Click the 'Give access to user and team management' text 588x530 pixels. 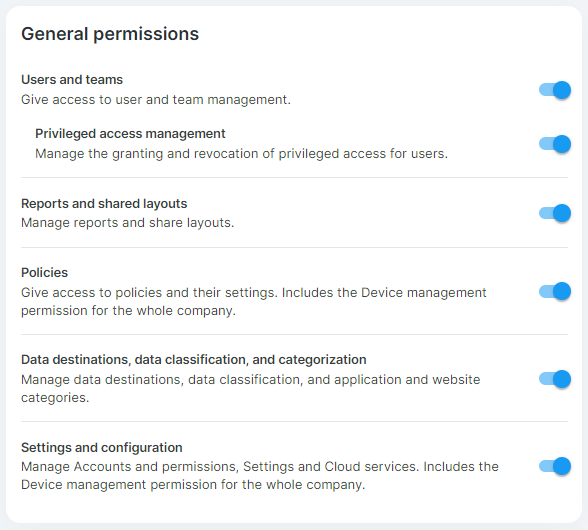(x=156, y=100)
